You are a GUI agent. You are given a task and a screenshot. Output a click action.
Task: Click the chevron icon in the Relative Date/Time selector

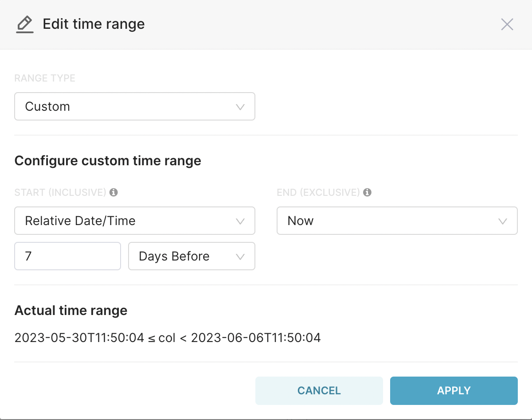tap(240, 221)
